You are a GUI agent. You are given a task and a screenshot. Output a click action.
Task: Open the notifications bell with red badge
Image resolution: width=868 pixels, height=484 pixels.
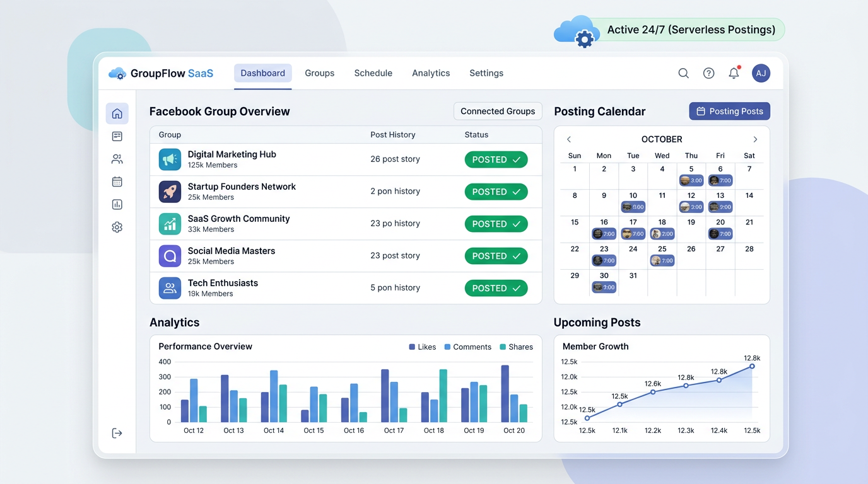click(x=734, y=72)
